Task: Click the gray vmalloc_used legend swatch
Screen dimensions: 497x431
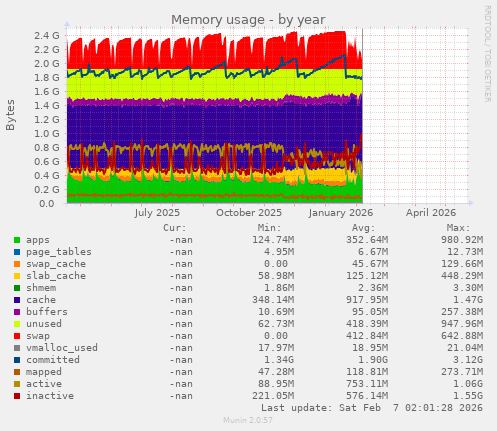Action: [17, 348]
